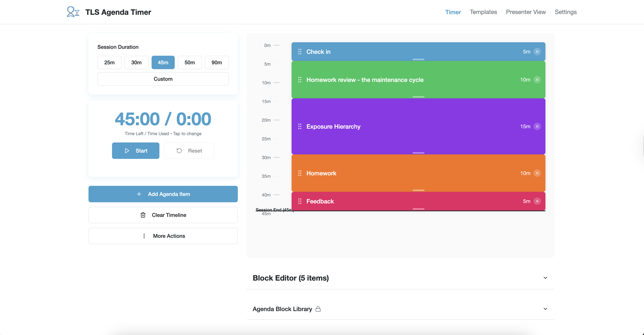Viewport: 644px width, 335px height.
Task: Grab the drag handle on Exposure Hierarchy block
Action: click(299, 126)
